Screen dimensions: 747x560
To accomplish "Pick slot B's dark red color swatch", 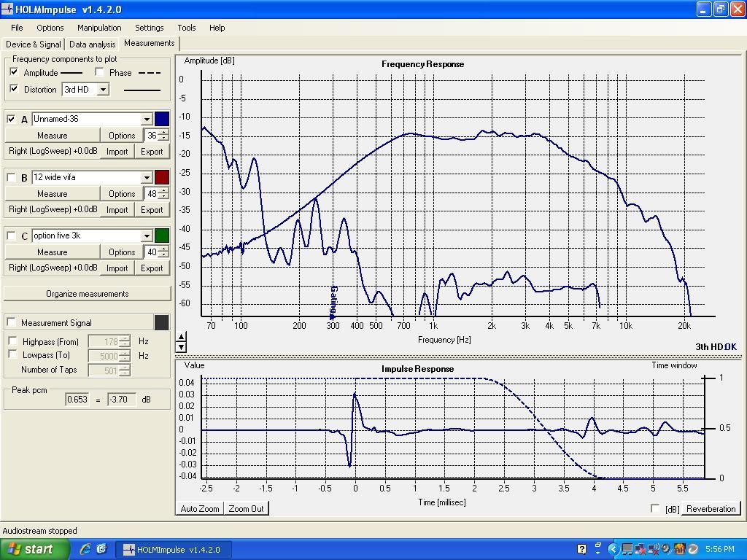I will (162, 177).
